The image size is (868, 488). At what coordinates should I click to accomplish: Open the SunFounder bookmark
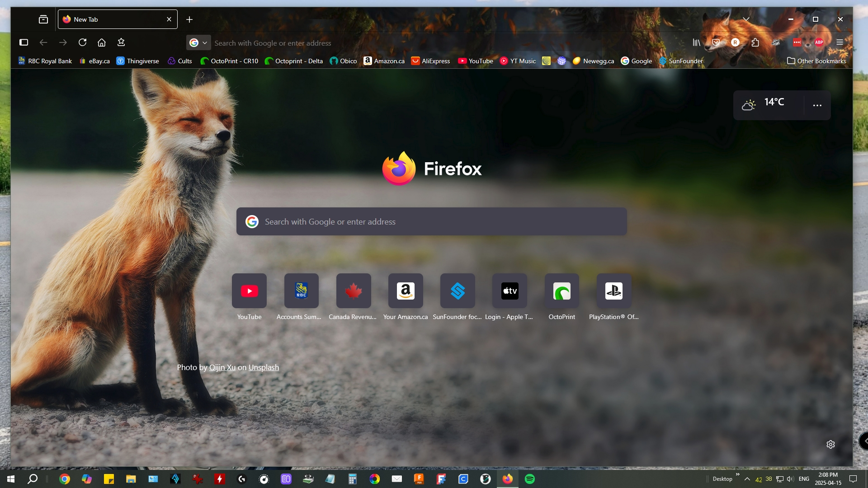coord(681,61)
